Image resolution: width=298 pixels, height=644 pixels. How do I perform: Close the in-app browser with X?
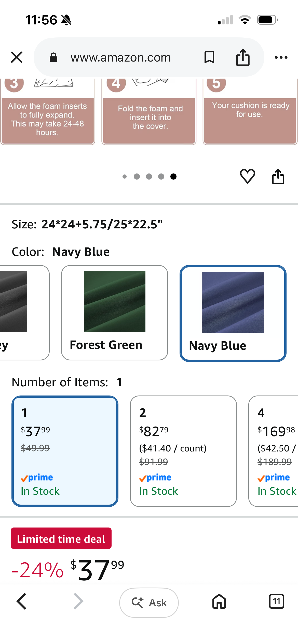coord(17,57)
